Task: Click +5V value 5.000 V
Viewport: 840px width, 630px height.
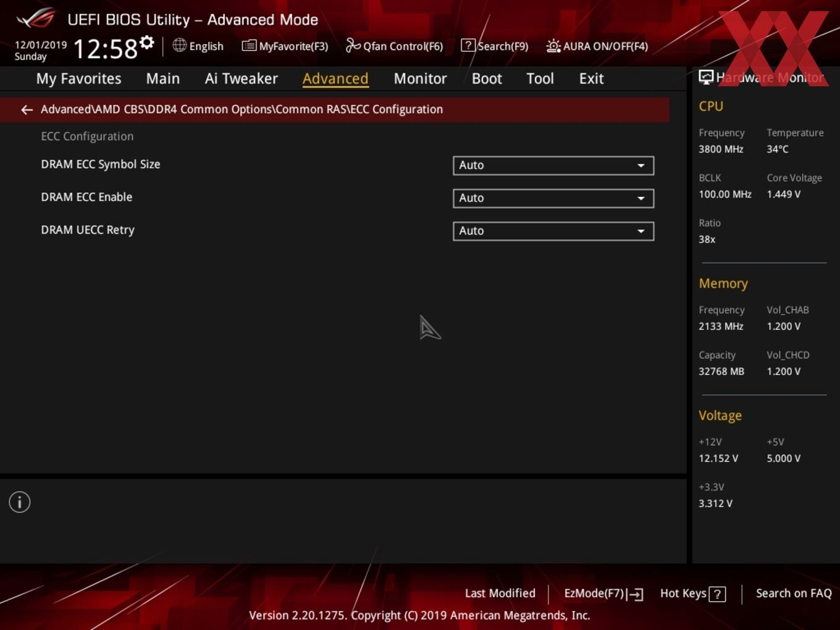Action: coord(784,458)
